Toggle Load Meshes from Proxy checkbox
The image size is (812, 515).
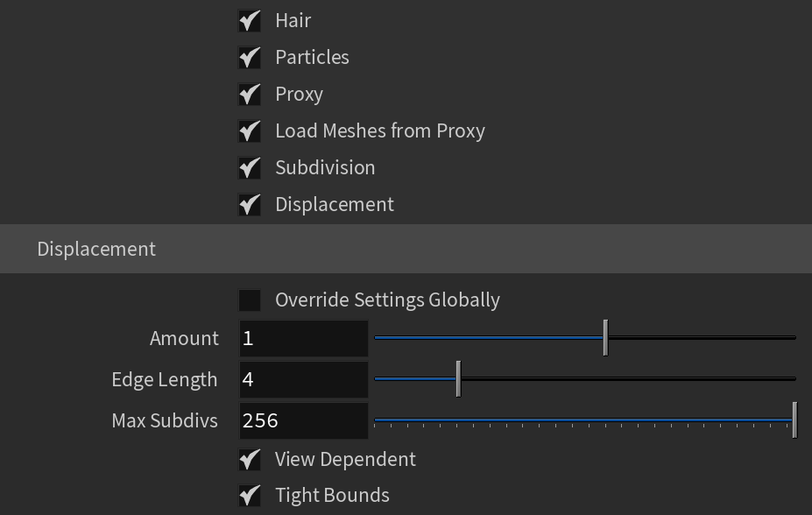coord(250,131)
